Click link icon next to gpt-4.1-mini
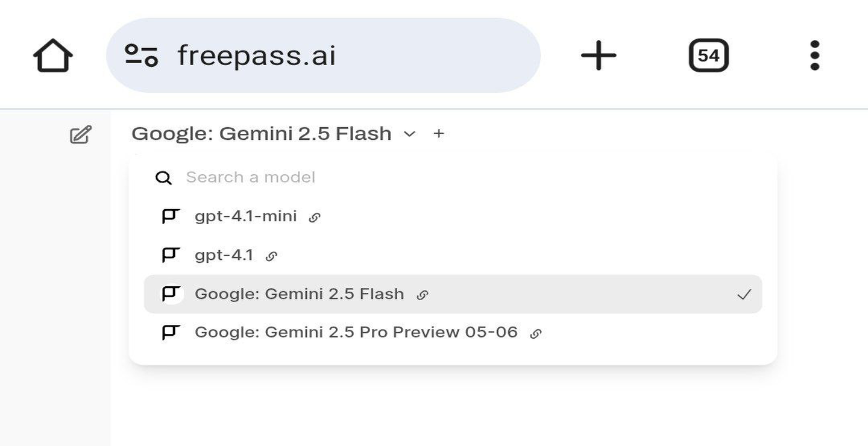 314,218
